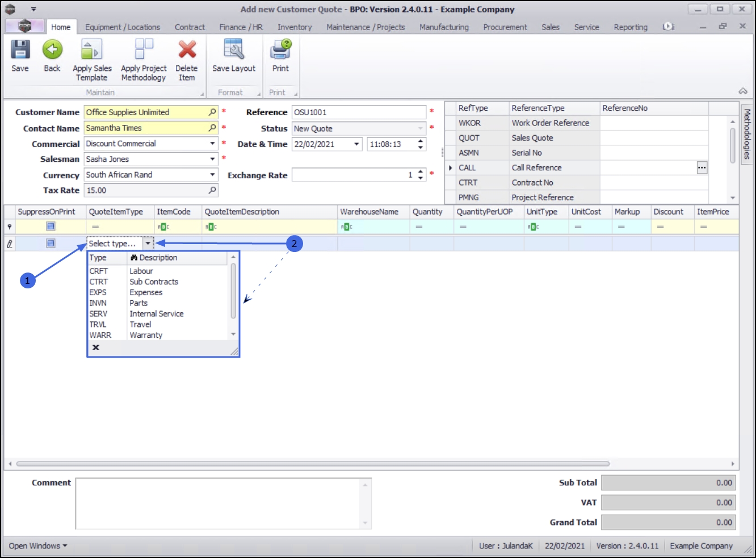Click the Comment text area
The height and width of the screenshot is (558, 756).
pos(224,504)
